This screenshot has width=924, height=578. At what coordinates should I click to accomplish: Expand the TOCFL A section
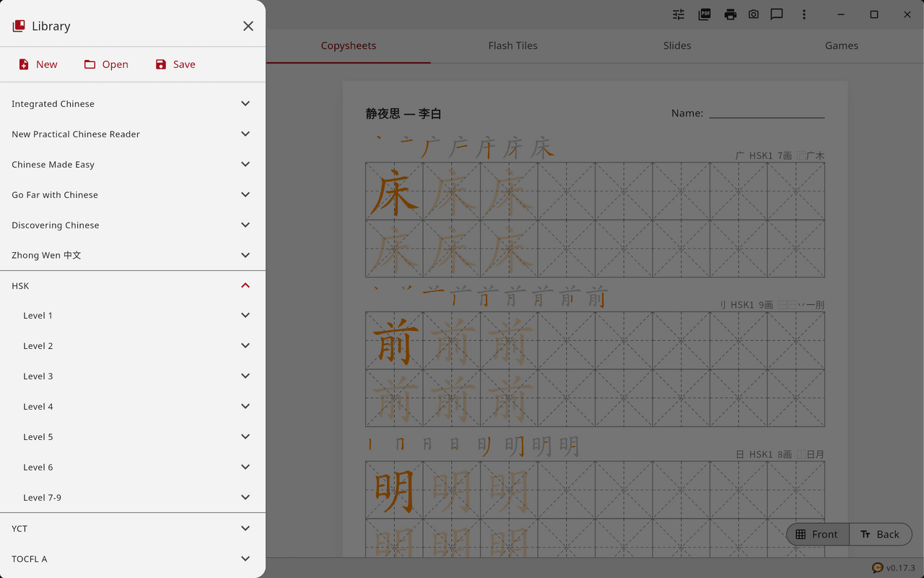[133, 558]
